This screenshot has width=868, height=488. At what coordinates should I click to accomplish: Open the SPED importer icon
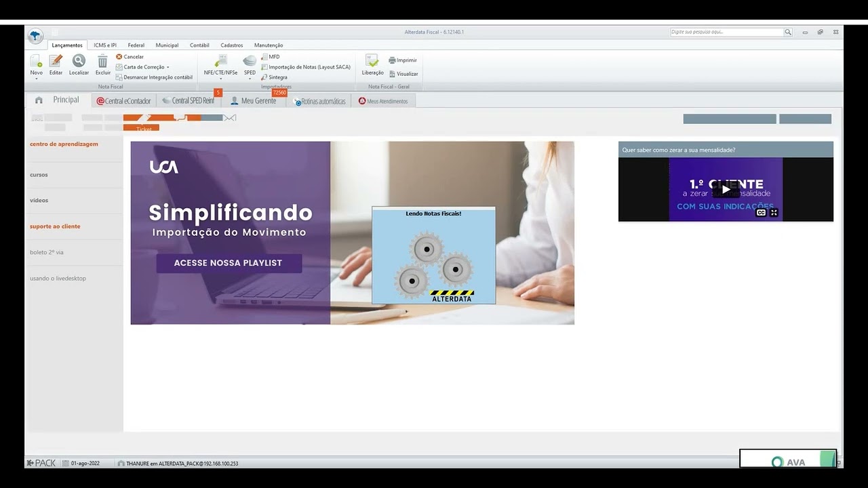tap(250, 61)
